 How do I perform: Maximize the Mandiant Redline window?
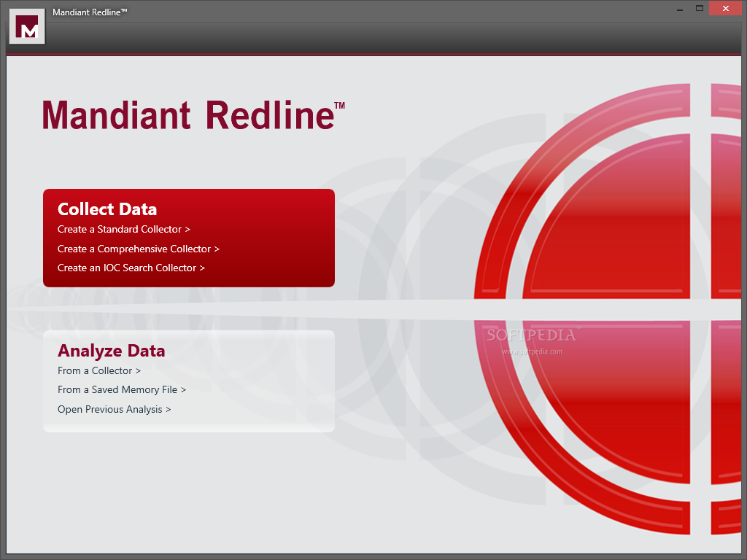pos(700,8)
